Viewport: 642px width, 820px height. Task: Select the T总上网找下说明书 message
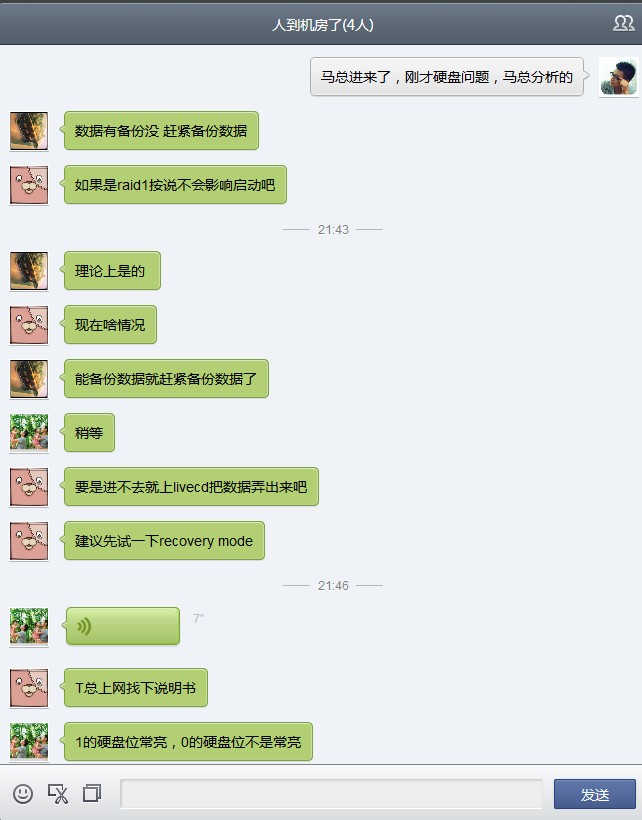coord(136,688)
